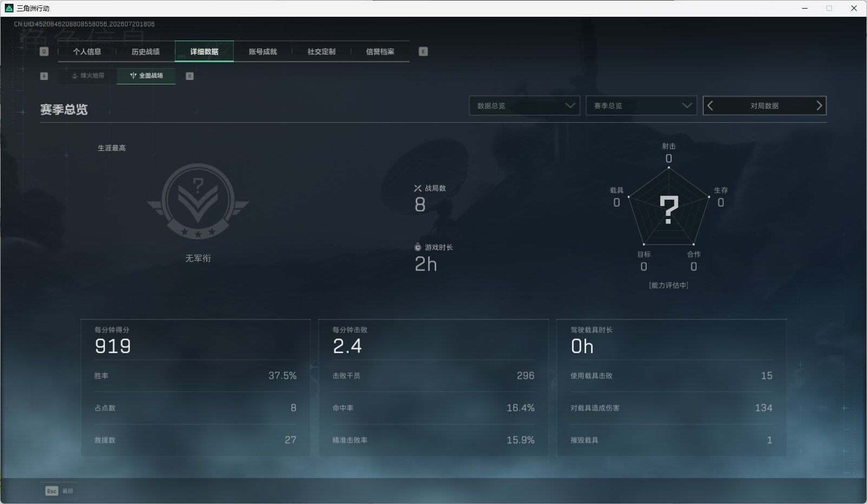Click the 命中率 16.4% row
Image resolution: width=867 pixels, height=504 pixels.
[x=433, y=408]
